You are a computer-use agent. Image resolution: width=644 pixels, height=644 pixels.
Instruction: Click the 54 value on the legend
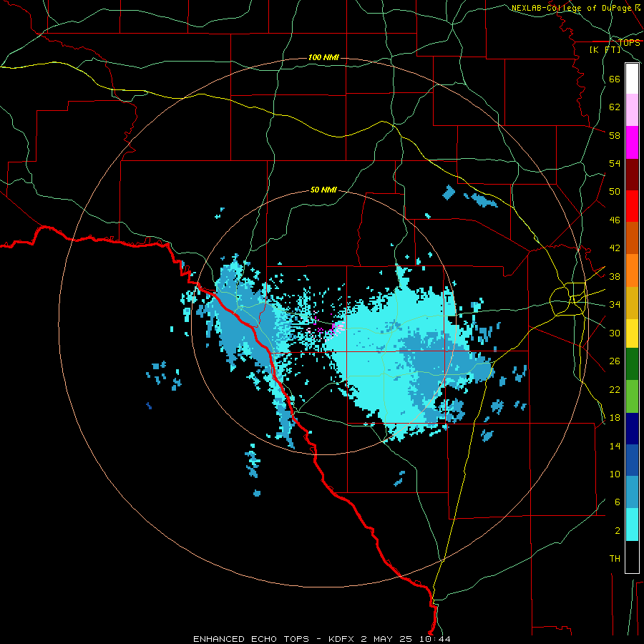pyautogui.click(x=615, y=163)
